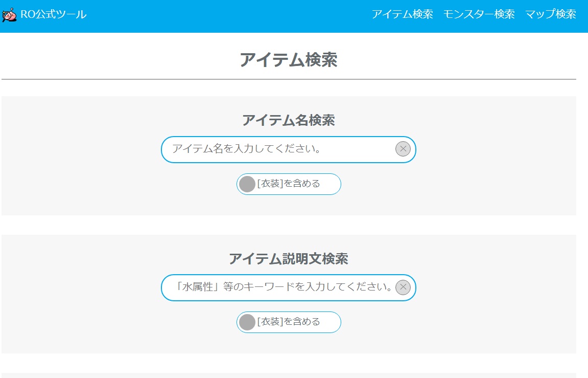Click the アイテム名検索 section heading
The height and width of the screenshot is (378, 588).
[x=288, y=120]
